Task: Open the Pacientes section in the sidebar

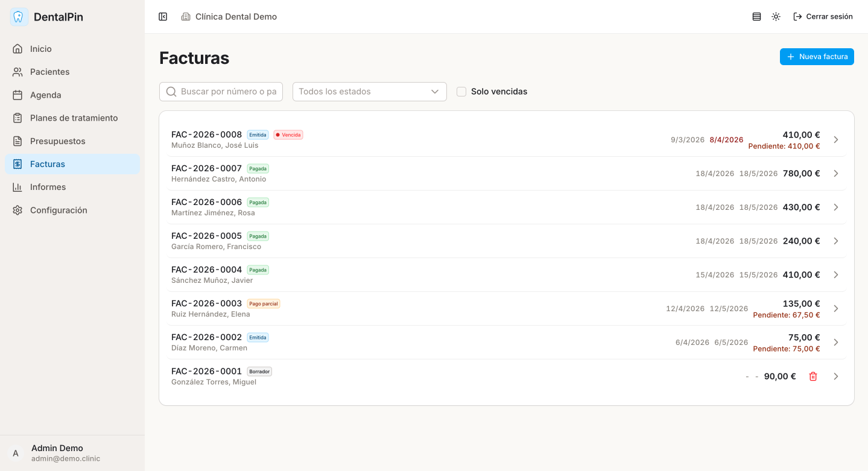Action: 48,72
